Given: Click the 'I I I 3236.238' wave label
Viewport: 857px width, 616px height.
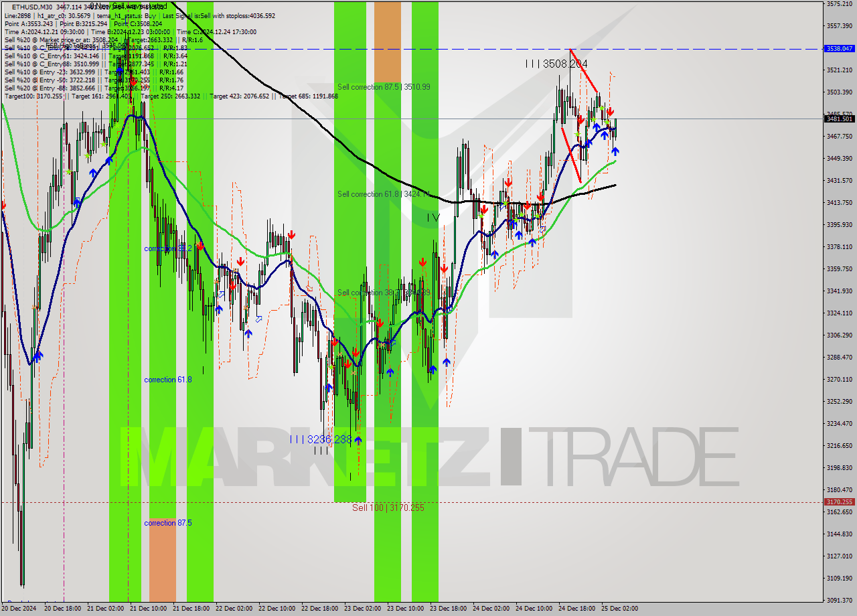Looking at the screenshot, I should click(320, 439).
